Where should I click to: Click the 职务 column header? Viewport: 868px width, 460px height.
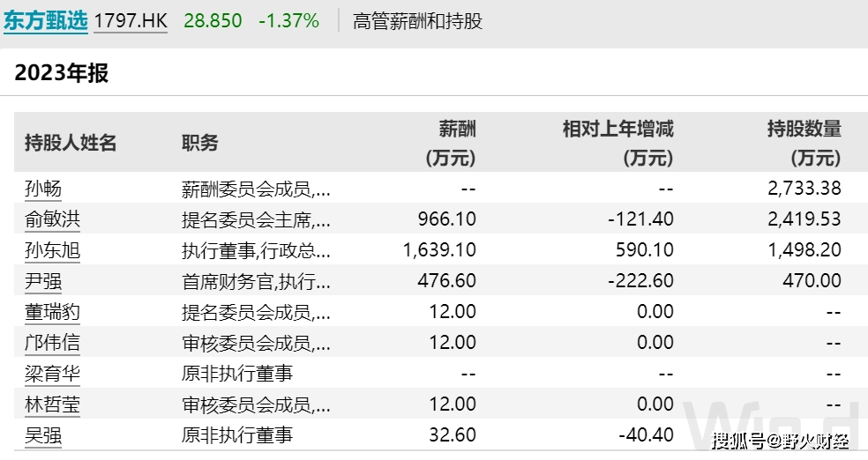tap(199, 143)
